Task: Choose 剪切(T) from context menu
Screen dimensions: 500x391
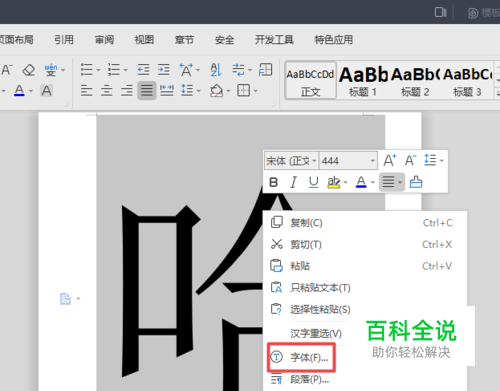Action: (x=365, y=244)
